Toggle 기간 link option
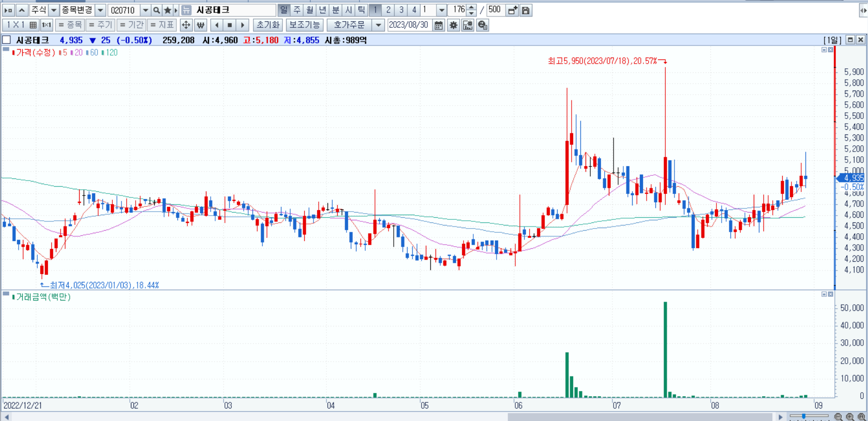This screenshot has height=421, width=868. [131, 25]
